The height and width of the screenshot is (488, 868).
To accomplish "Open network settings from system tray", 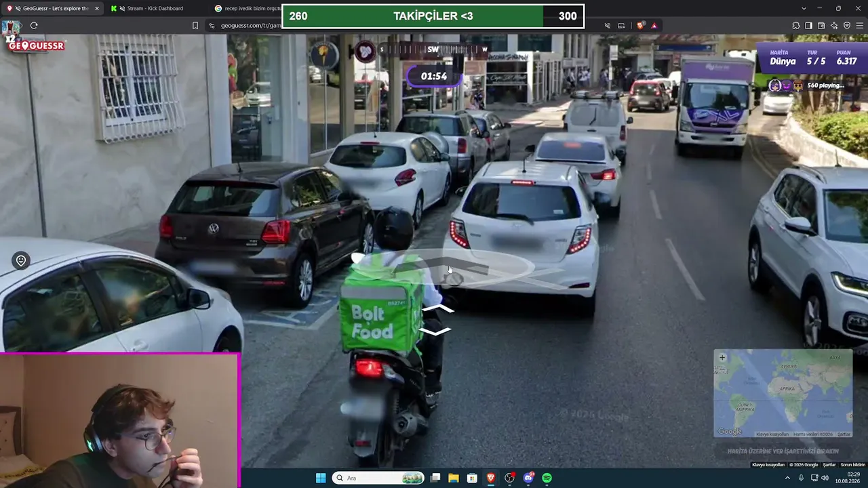I will pyautogui.click(x=814, y=478).
